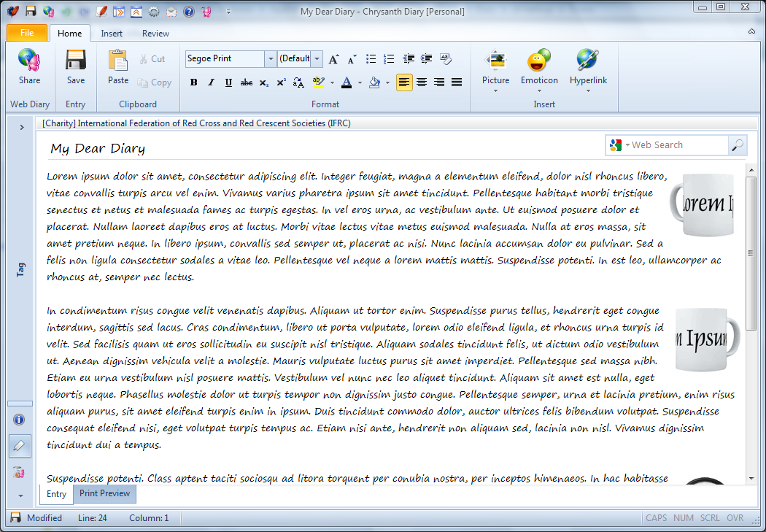Paste clipboard content into the entry
The image size is (766, 532).
(x=118, y=68)
